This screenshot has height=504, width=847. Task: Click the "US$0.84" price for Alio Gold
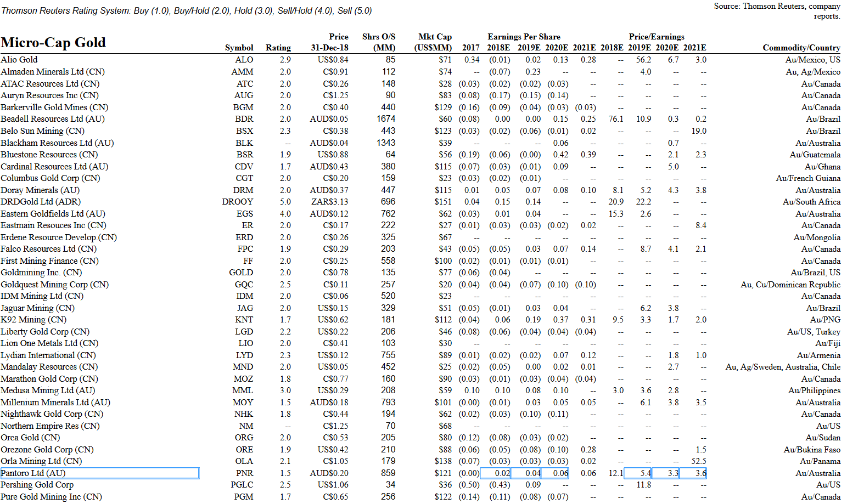pos(333,60)
